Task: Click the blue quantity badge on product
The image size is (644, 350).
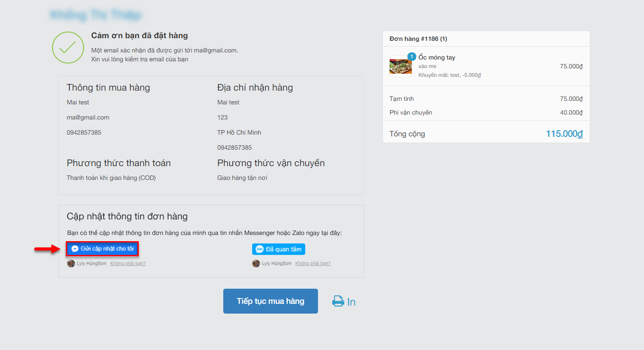Action: coord(411,57)
